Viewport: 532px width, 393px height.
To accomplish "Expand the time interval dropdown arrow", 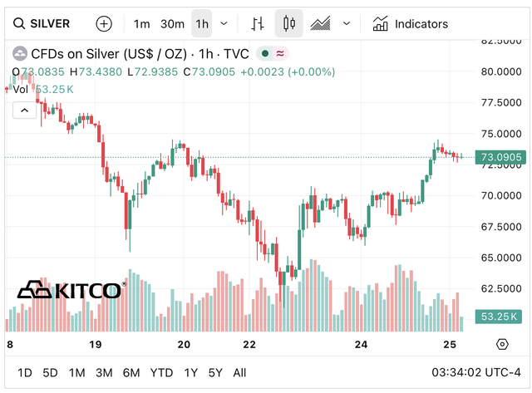I will click(224, 24).
